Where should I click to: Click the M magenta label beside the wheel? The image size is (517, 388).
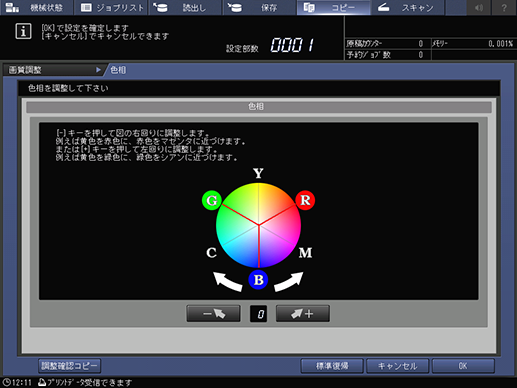[305, 253]
